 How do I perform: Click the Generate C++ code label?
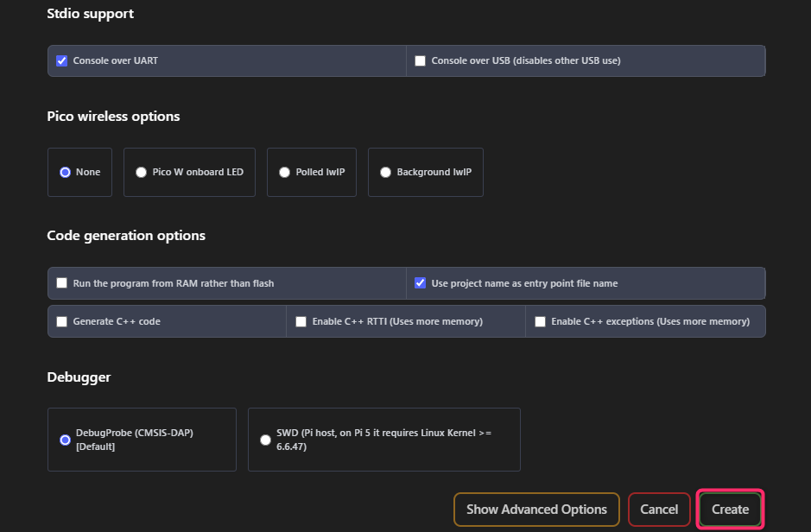coord(117,321)
